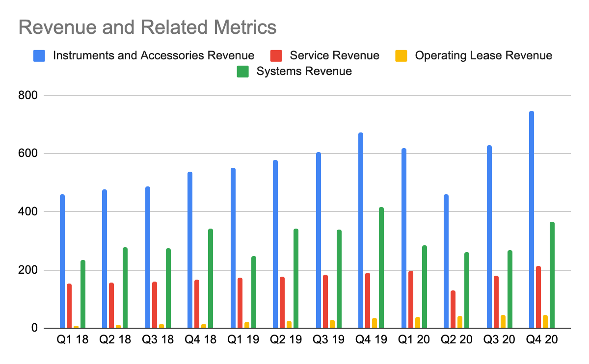Image resolution: width=589 pixels, height=364 pixels.
Task: Click the Service Revenue legend label
Action: [334, 55]
